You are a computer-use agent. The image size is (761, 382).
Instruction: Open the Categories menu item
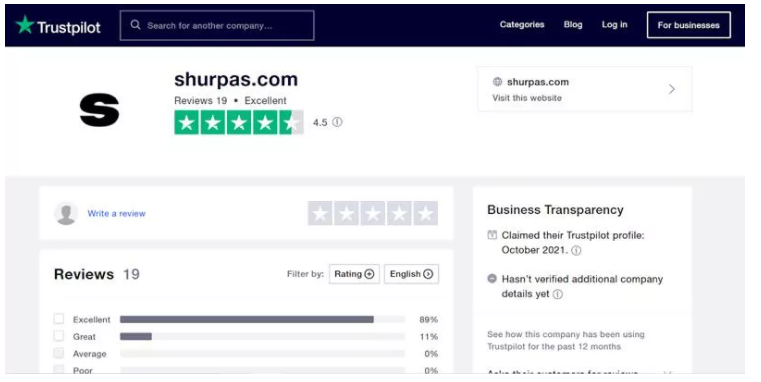pos(522,25)
